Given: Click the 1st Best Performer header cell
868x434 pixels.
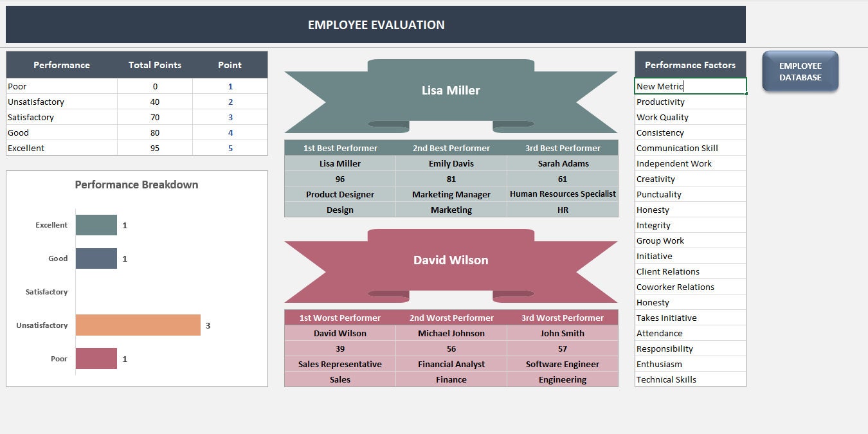Looking at the screenshot, I should click(339, 148).
